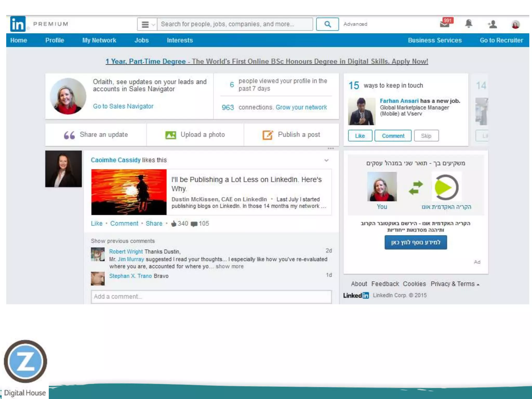Viewport: 532px width, 399px height.
Task: Like Farhan Ansari's new job card
Action: [x=360, y=136]
